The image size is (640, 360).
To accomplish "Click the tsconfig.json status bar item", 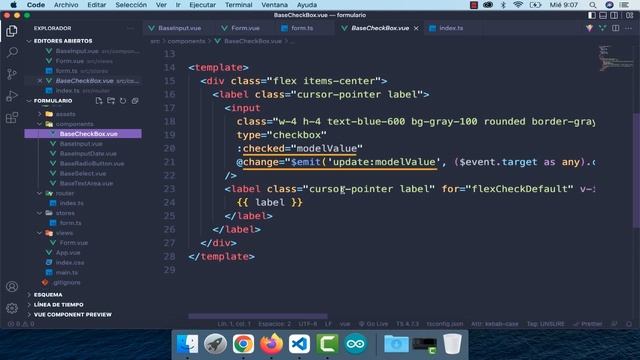I will coord(445,324).
